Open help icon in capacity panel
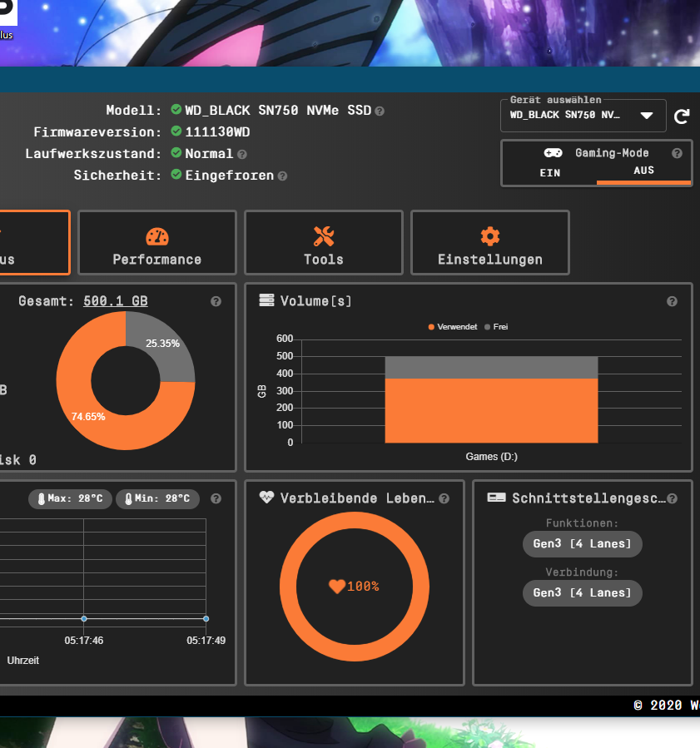Viewport: 700px width, 748px height. pyautogui.click(x=216, y=301)
